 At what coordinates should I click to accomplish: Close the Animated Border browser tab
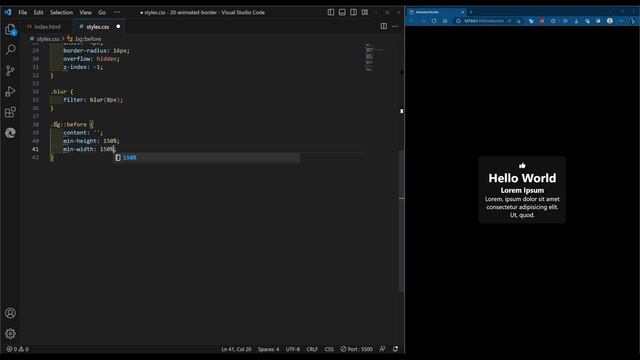462,12
